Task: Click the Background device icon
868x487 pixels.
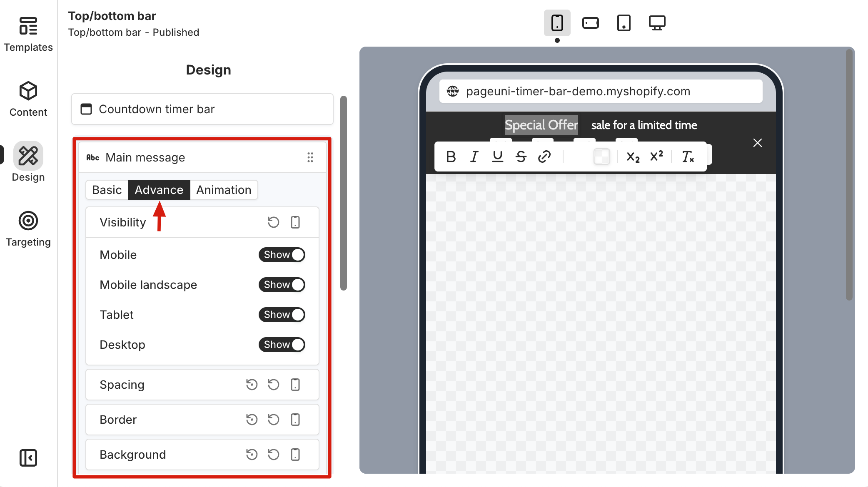Action: tap(295, 455)
